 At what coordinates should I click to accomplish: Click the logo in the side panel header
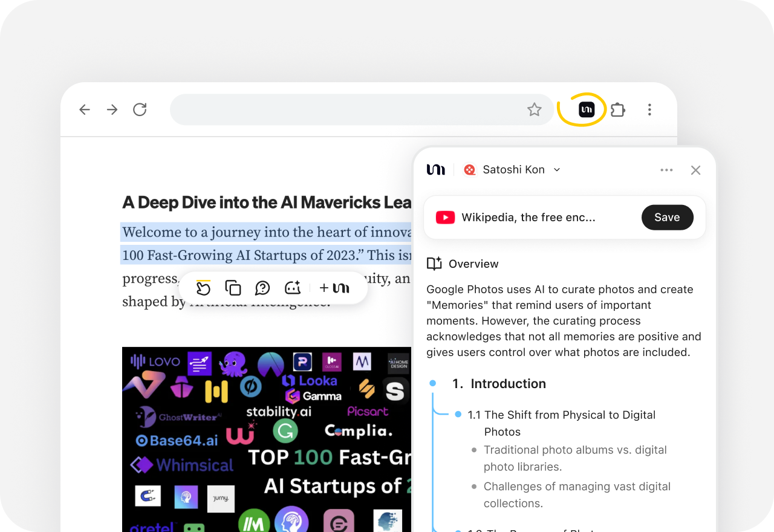click(x=436, y=170)
